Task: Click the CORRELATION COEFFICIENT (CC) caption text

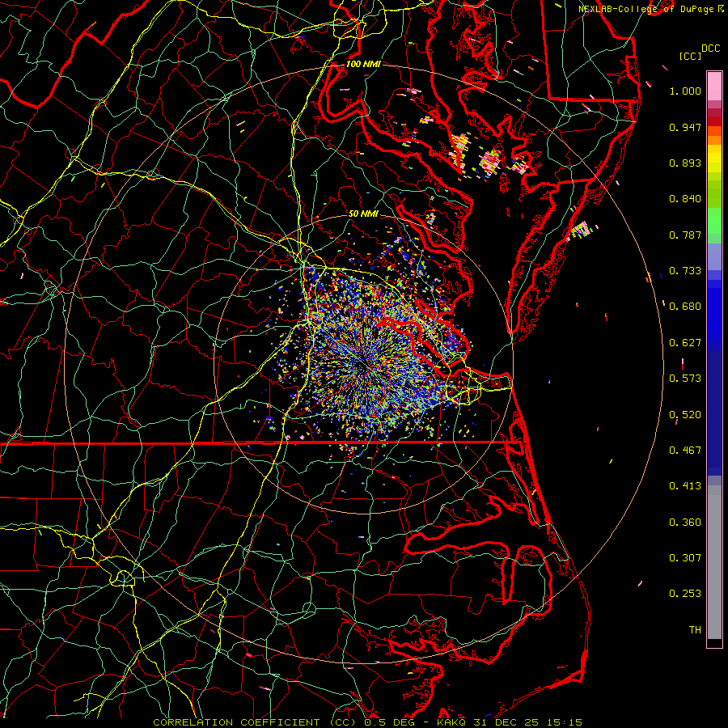Action: click(x=255, y=722)
